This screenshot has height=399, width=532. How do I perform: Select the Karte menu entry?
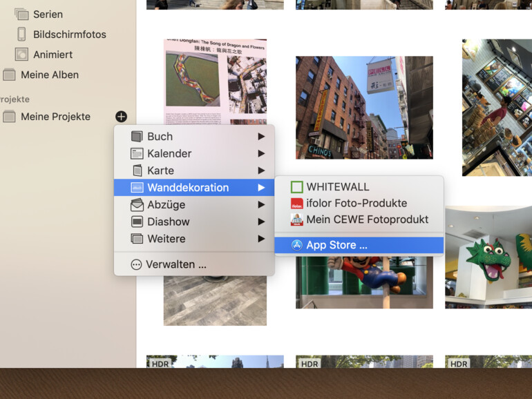point(194,171)
